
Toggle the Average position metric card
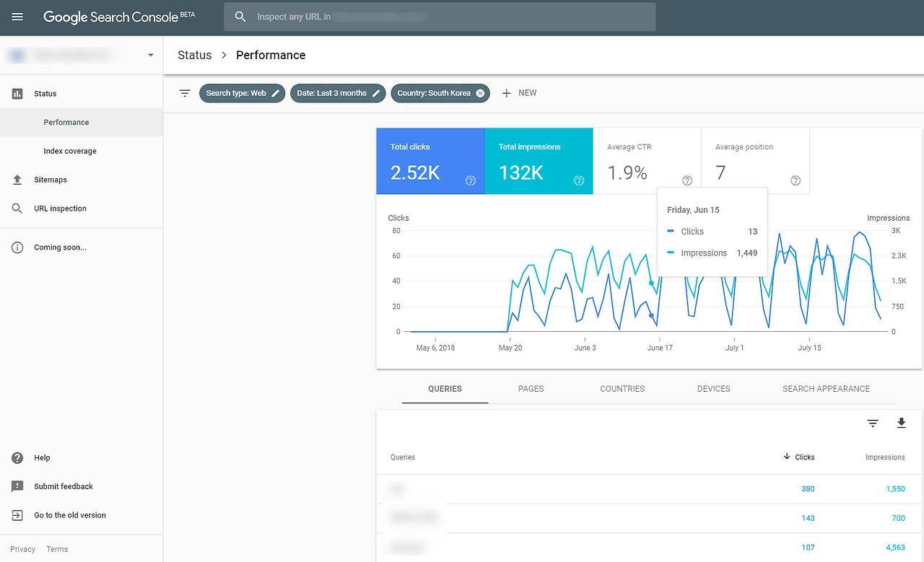pos(755,161)
